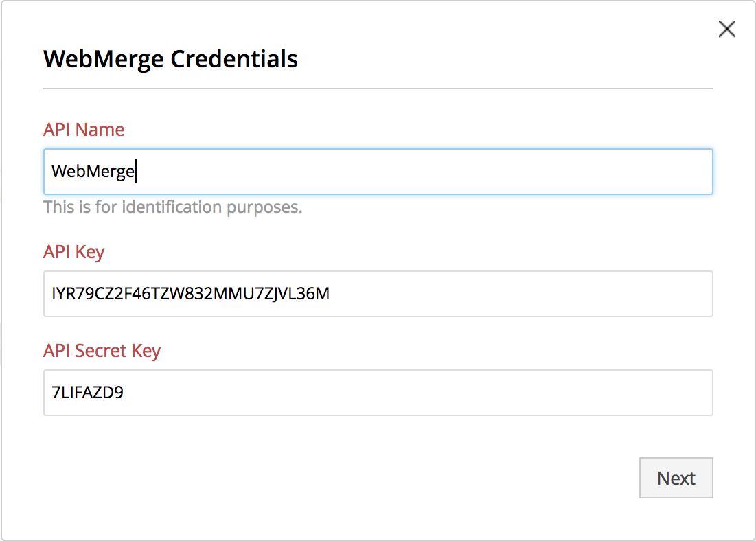Viewport: 756px width, 541px height.
Task: Click the word Key in the API Key label
Action: (x=91, y=252)
